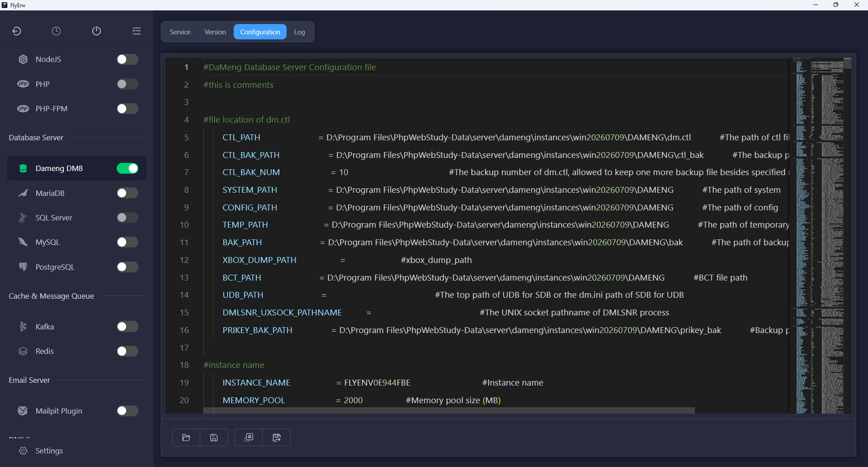The height and width of the screenshot is (467, 868).
Task: Open the Version tab
Action: (215, 32)
